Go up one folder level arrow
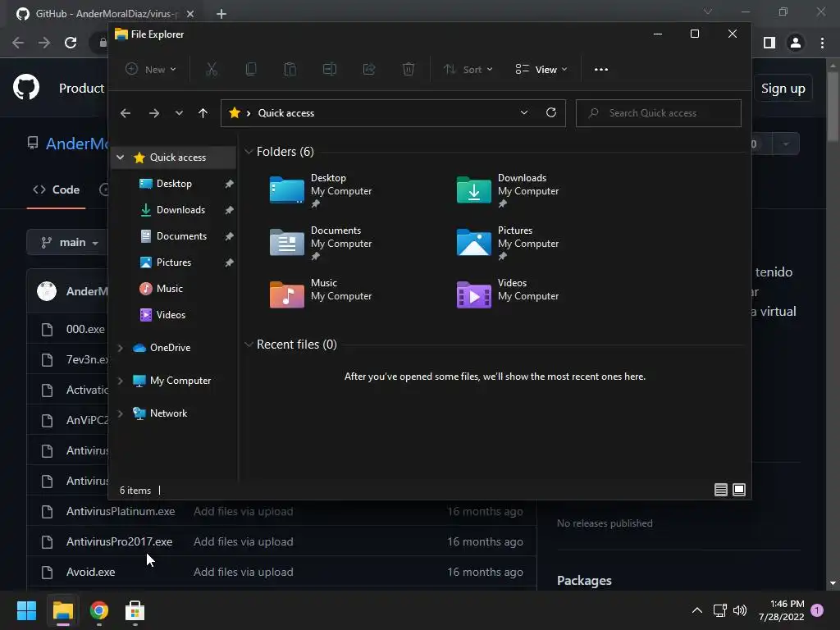The width and height of the screenshot is (840, 630). pyautogui.click(x=203, y=113)
